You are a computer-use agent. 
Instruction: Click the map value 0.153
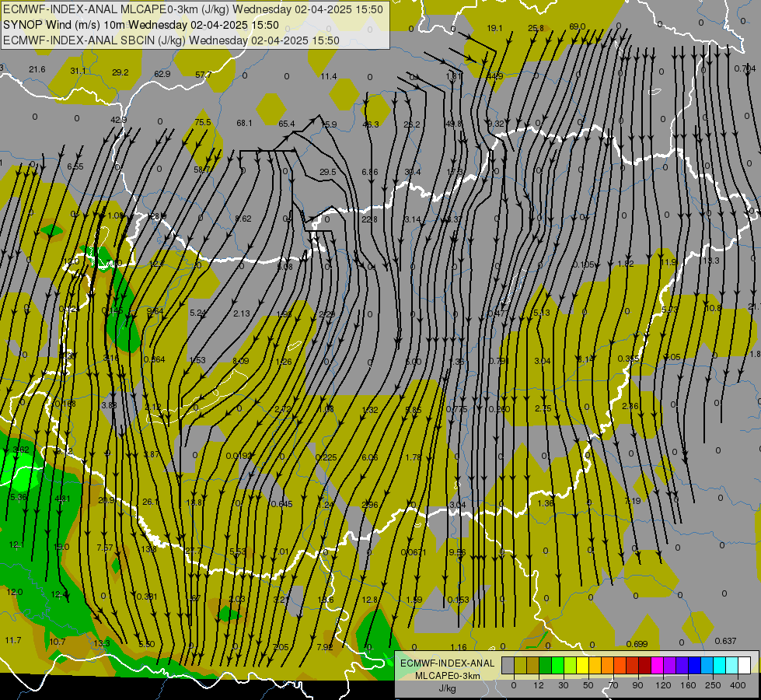tap(458, 600)
